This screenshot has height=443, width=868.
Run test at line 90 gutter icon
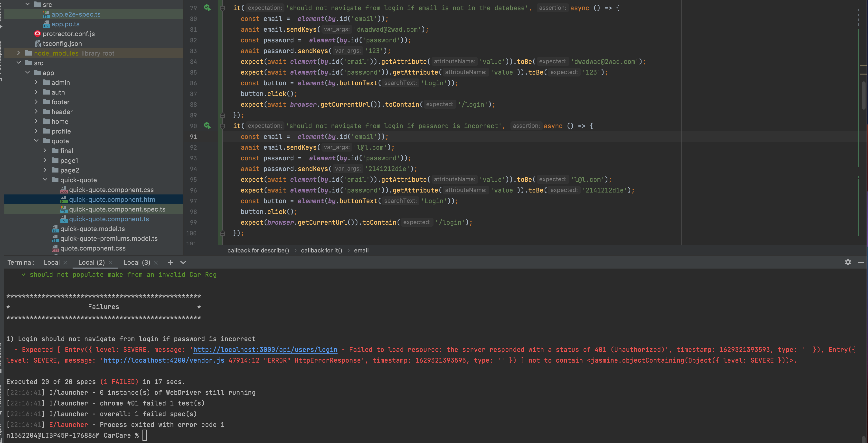coord(207,126)
